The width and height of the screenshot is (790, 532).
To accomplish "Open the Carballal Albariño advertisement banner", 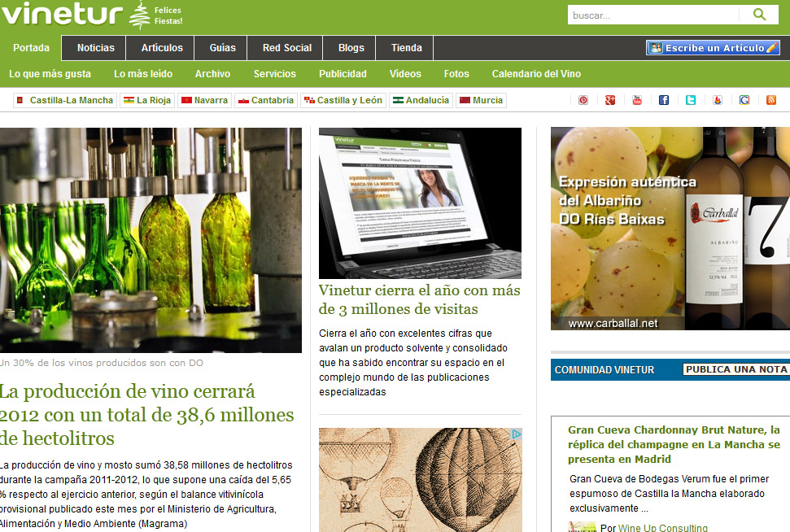I will [x=670, y=229].
